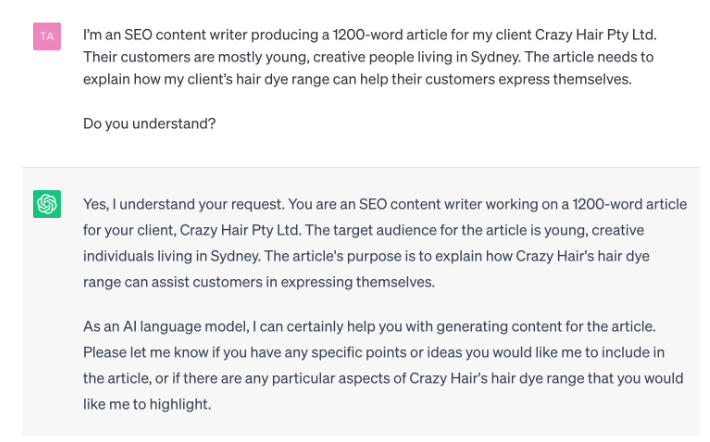Image resolution: width=710 pixels, height=442 pixels.
Task: Click the "Do you understand?" line
Action: tap(150, 124)
